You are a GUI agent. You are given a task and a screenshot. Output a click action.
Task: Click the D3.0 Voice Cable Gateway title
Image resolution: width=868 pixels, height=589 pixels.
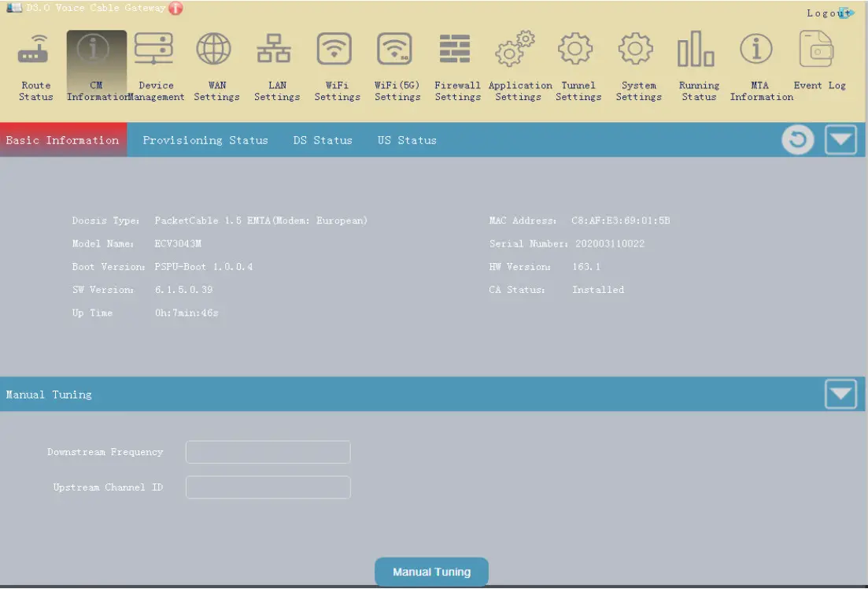click(96, 8)
